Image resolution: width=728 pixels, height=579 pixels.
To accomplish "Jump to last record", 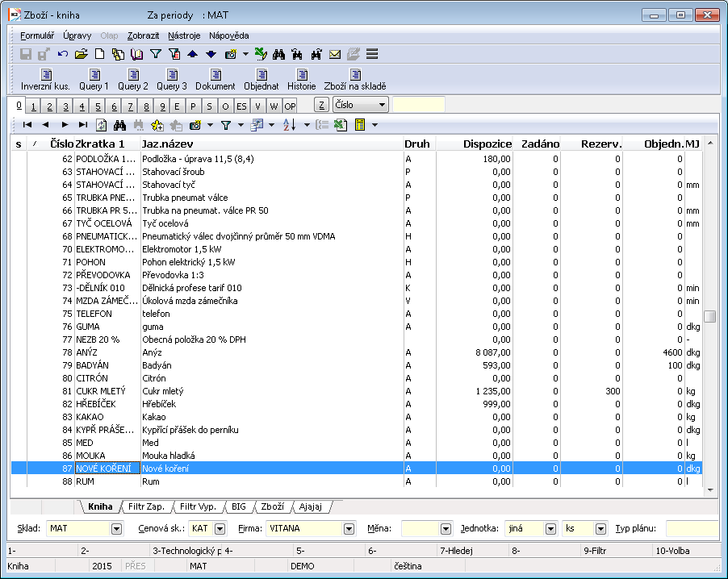I will [83, 125].
